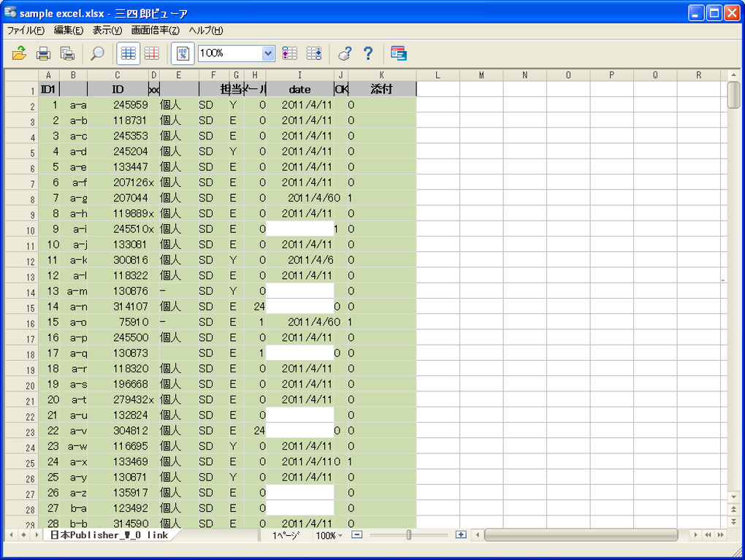Click the cell containing 314107
This screenshot has height=560, width=745.
click(118, 307)
